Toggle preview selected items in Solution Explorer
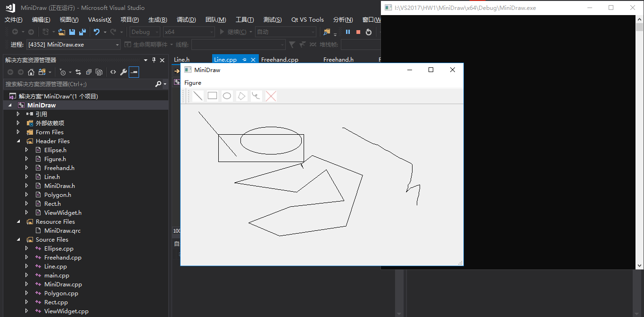644x317 pixels. pyautogui.click(x=134, y=72)
